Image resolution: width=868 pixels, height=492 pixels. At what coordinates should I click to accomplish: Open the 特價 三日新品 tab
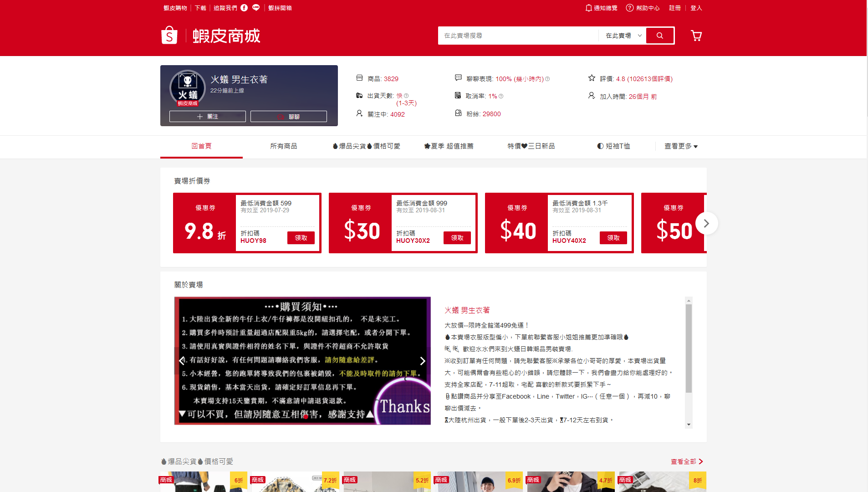531,146
